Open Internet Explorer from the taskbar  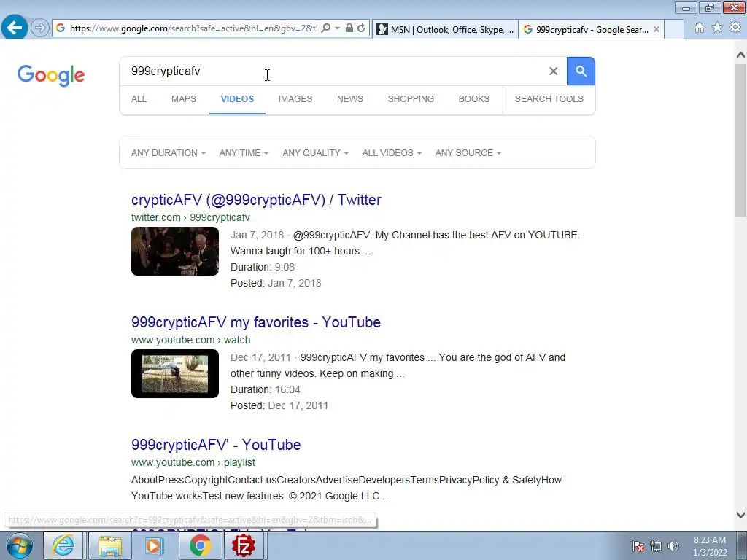tap(63, 545)
